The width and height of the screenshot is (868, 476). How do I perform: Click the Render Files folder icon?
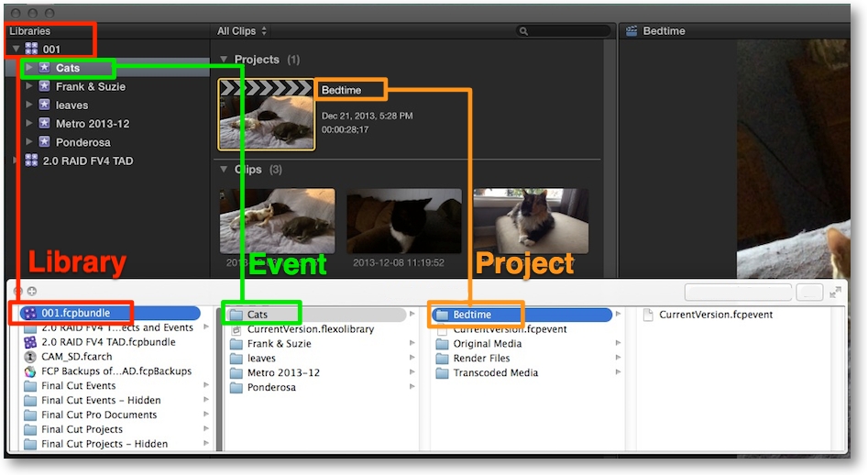pyautogui.click(x=443, y=358)
